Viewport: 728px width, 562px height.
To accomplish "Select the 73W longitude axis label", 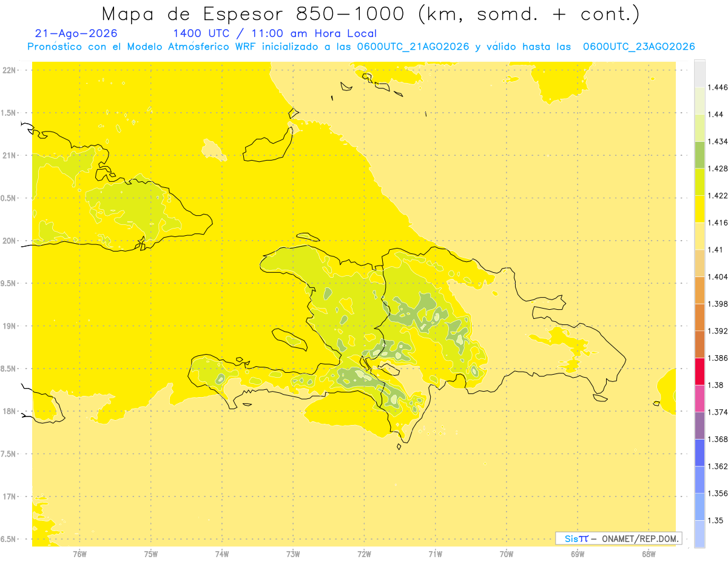I will (x=293, y=554).
